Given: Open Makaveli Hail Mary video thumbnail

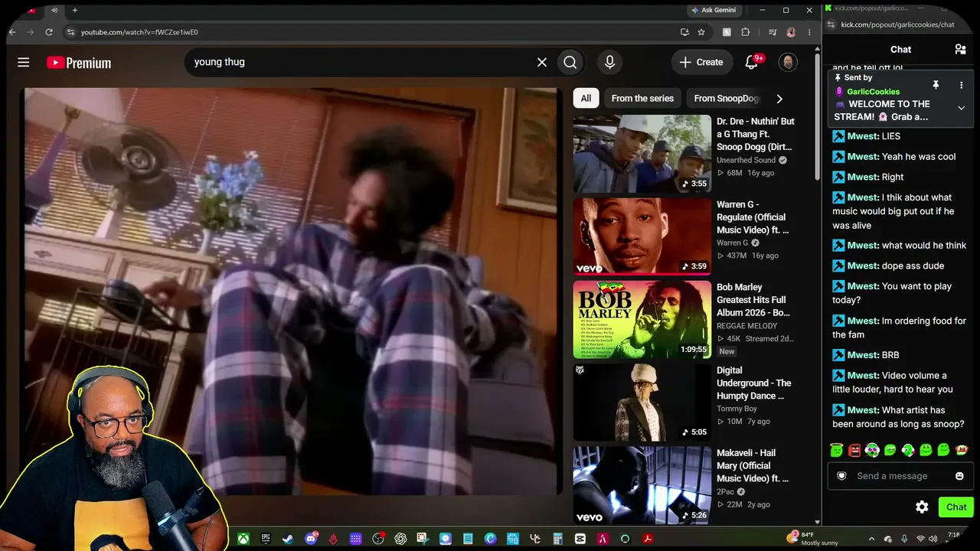Looking at the screenshot, I should coord(642,485).
